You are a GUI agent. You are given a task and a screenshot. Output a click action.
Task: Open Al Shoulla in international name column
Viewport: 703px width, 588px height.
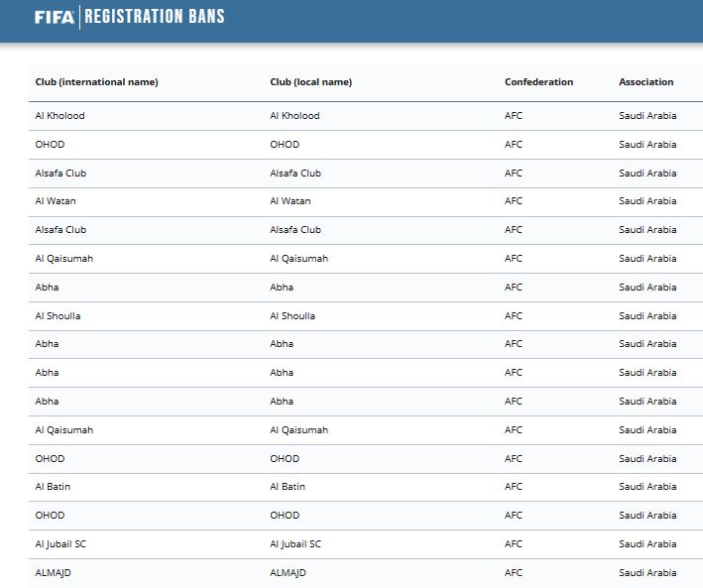pos(58,316)
